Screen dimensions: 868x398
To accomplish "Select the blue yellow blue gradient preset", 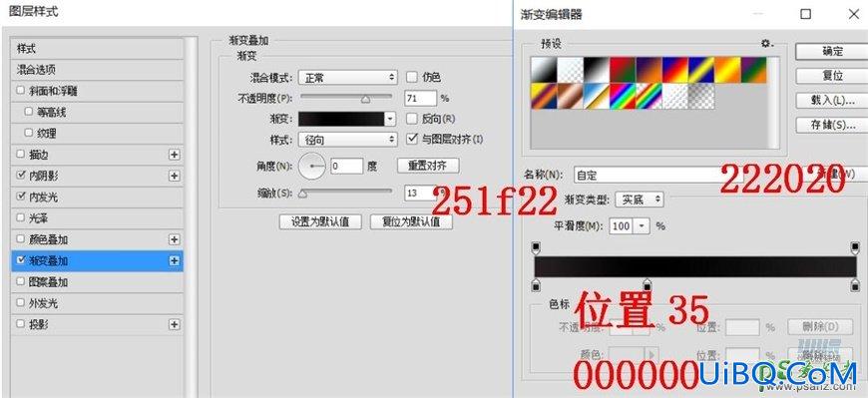I will tap(700, 70).
